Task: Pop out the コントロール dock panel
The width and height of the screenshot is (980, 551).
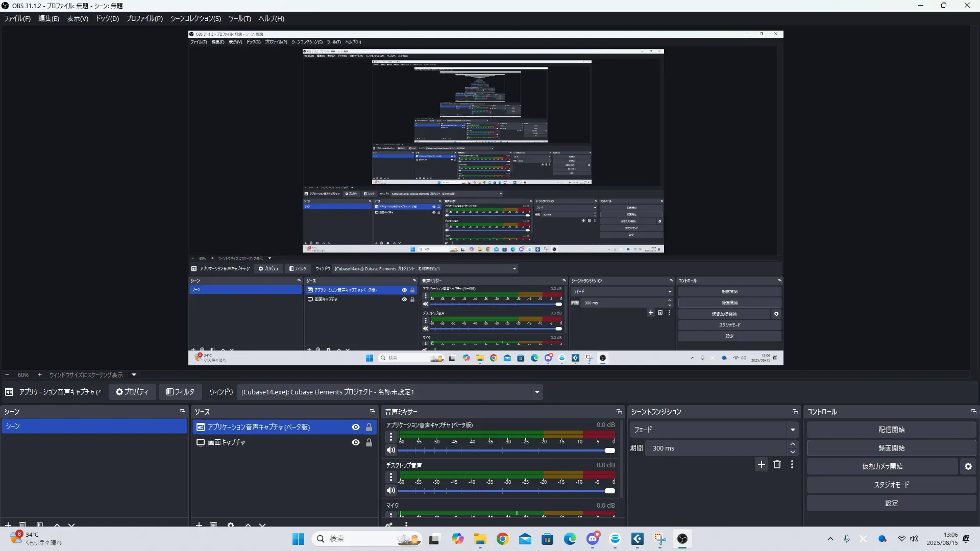Action: point(973,412)
